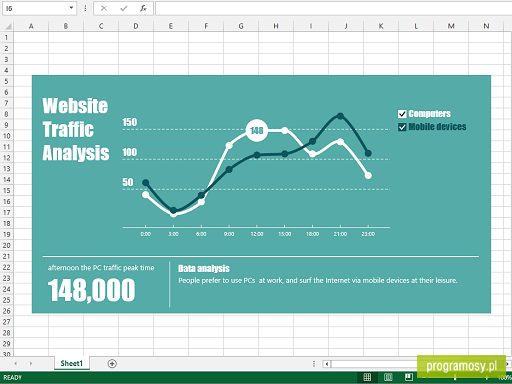Screen dimensions: 512x384
Task: Switch to Page Break Preview icon
Action: [409, 377]
